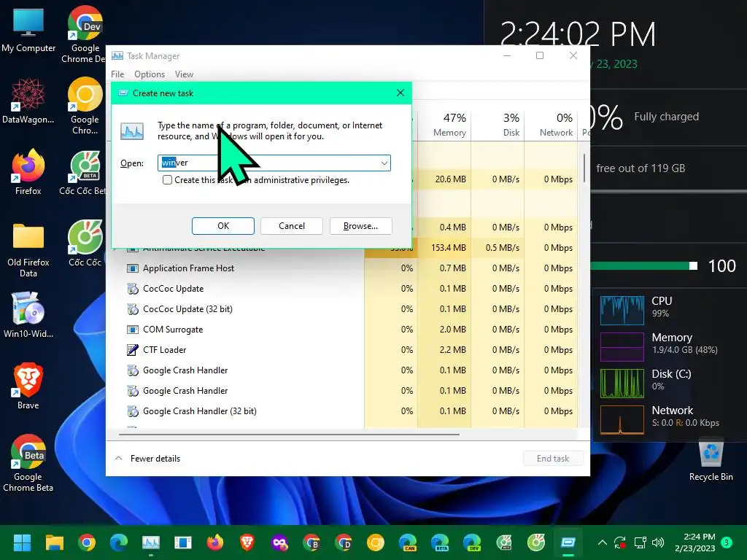Sort by the Memory column header
The image size is (747, 560).
pos(444,125)
